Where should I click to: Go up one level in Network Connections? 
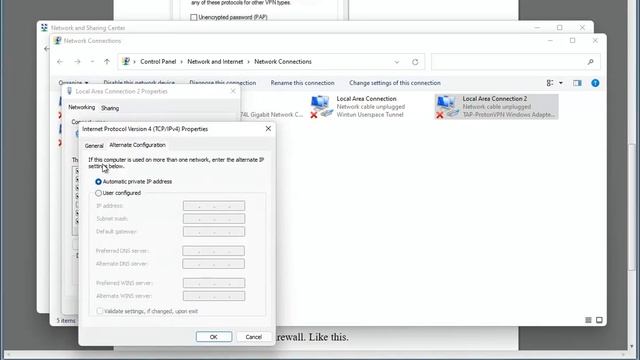[107, 62]
